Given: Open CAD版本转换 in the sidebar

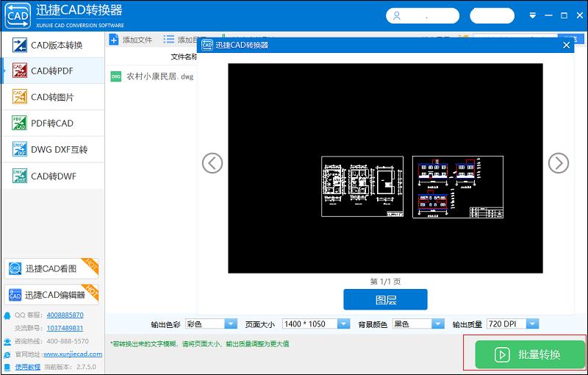Looking at the screenshot, I should pos(53,45).
